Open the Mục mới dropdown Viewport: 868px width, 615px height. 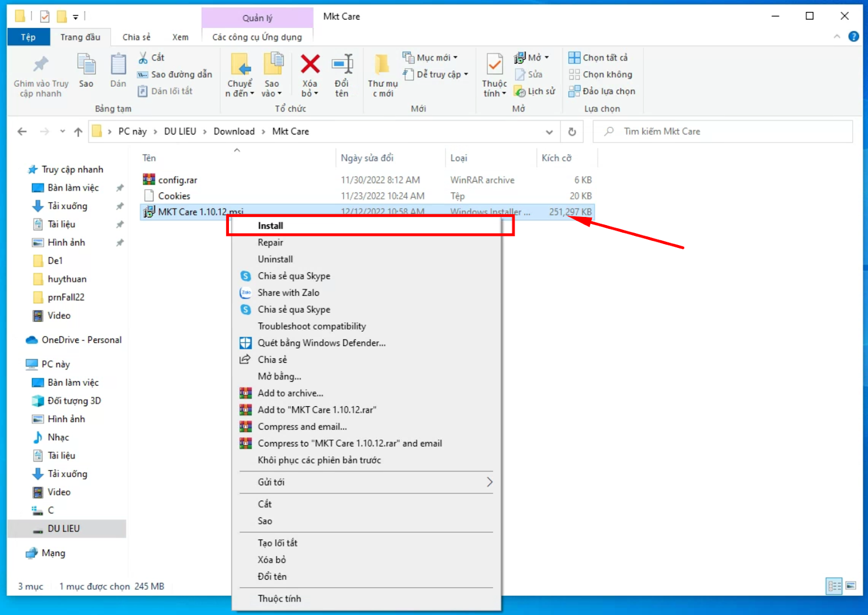[430, 57]
